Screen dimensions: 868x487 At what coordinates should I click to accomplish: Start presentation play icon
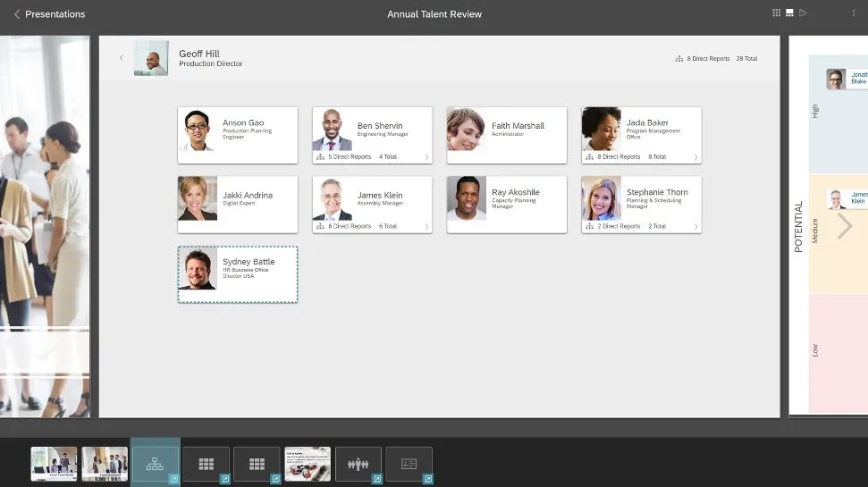[803, 13]
